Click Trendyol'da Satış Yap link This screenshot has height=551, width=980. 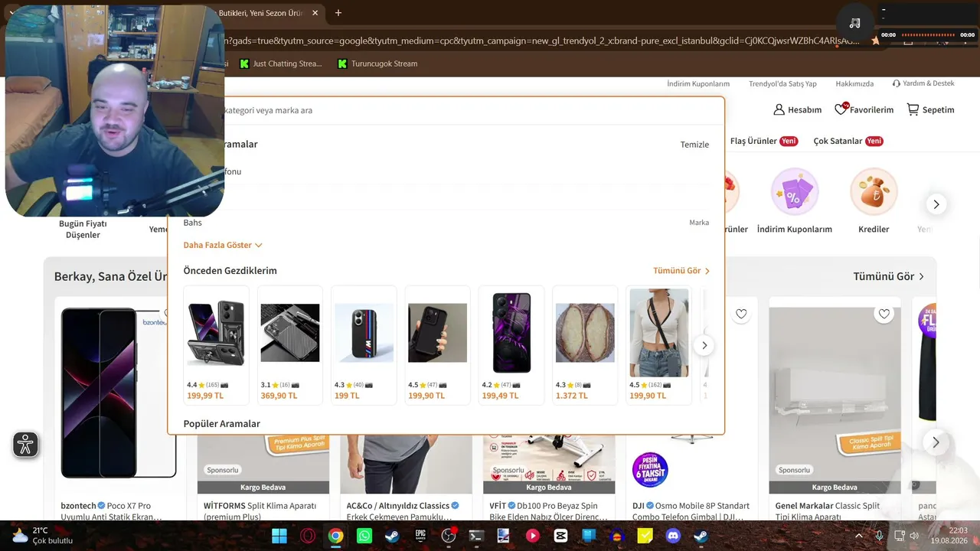[x=782, y=83]
